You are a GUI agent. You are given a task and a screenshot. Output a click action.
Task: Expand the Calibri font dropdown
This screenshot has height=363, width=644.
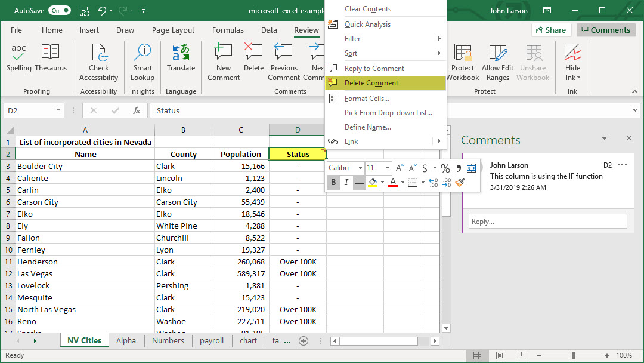(360, 168)
